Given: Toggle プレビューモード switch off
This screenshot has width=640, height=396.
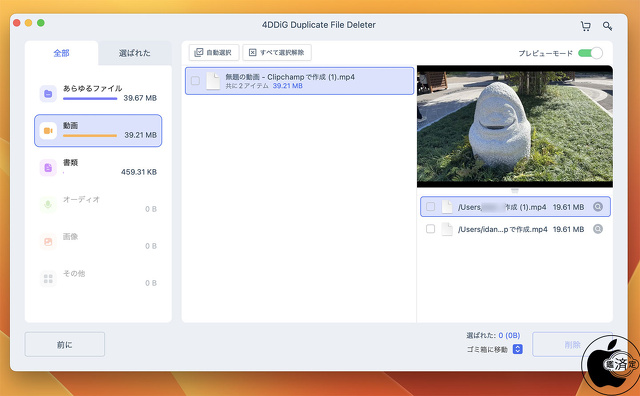Looking at the screenshot, I should pos(590,53).
